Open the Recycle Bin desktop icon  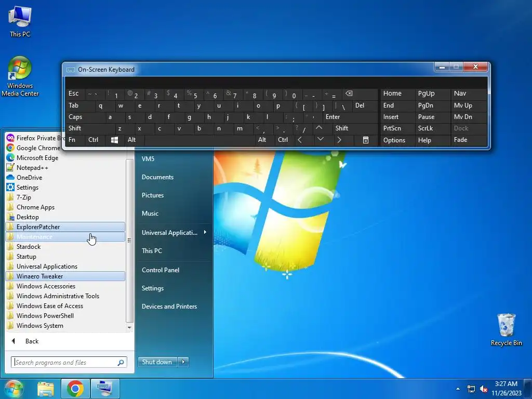506,329
